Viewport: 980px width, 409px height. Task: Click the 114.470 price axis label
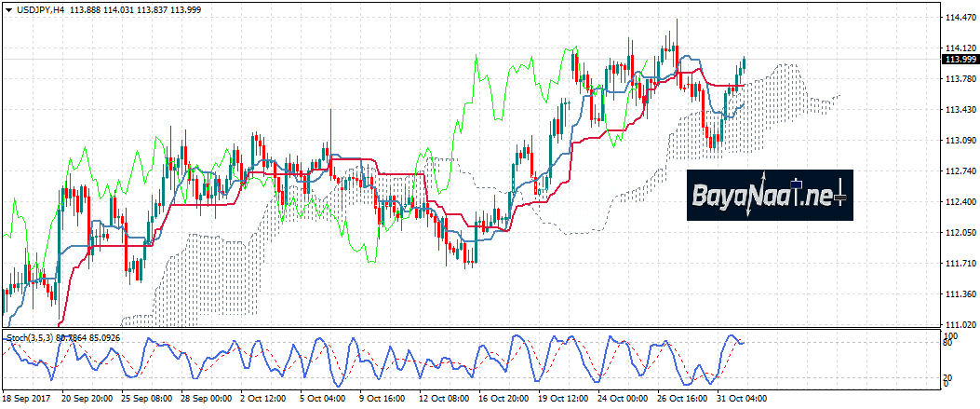point(960,18)
